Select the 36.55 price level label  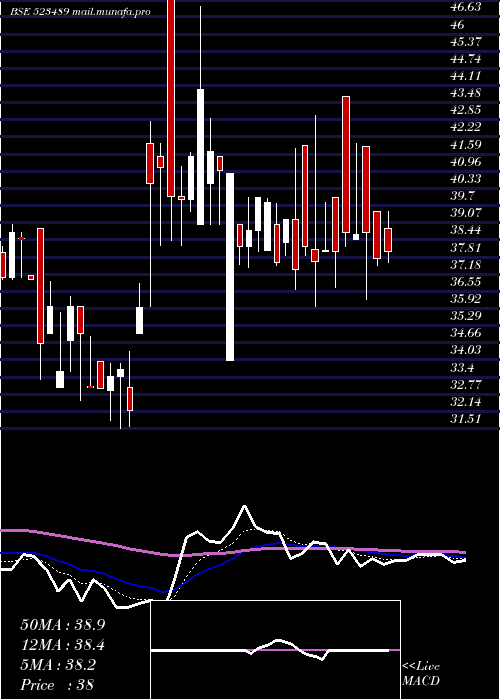(467, 282)
